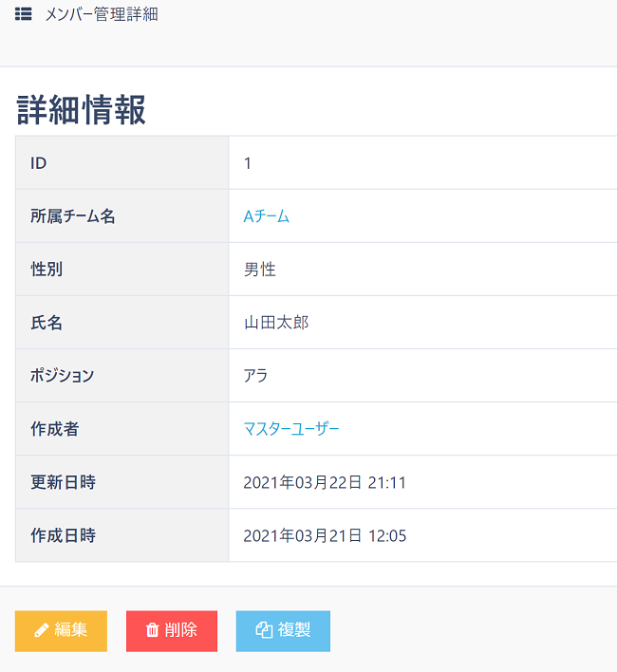Open the Aチーム team link
This screenshot has width=617, height=672.
click(x=266, y=216)
